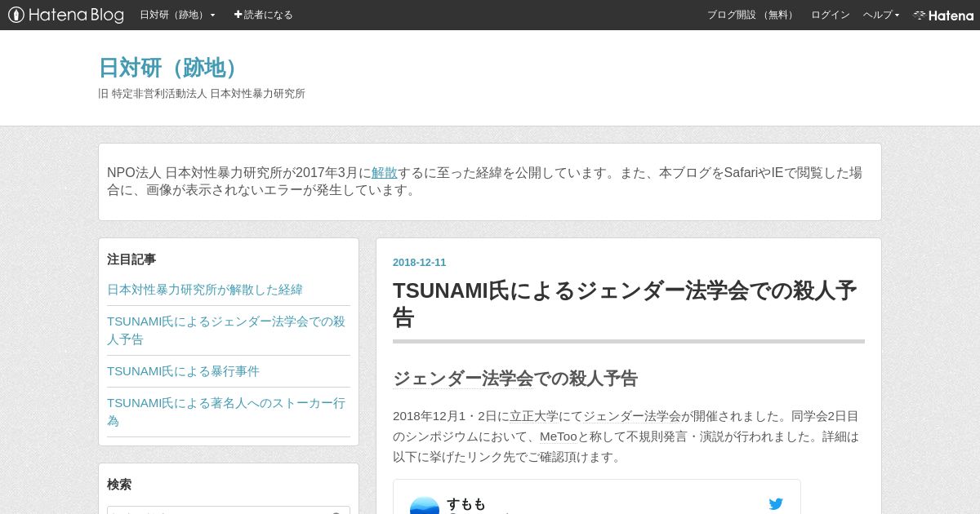This screenshot has height=514, width=980.
Task: Open the blog title 日対研（跡地）
Action: pyautogui.click(x=171, y=68)
